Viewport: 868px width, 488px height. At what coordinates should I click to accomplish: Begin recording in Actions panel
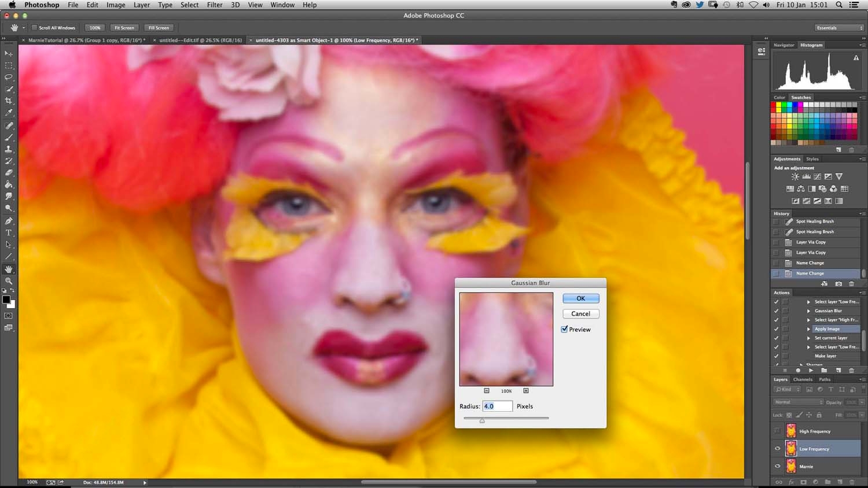coord(798,370)
